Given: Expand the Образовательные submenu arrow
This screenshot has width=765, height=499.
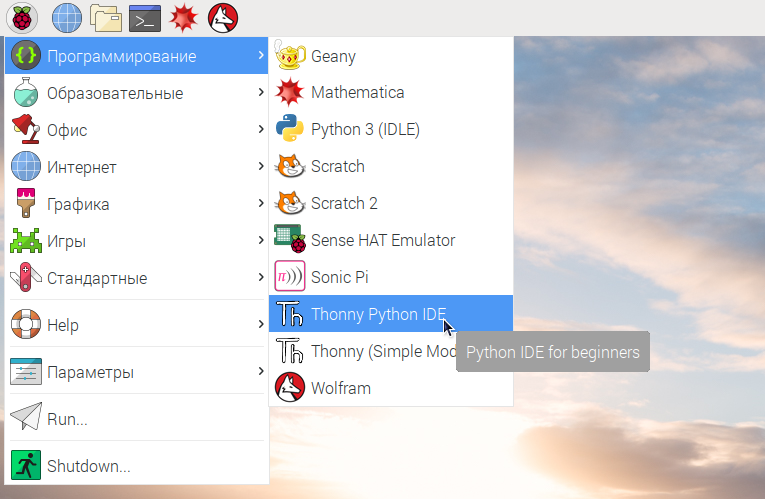Looking at the screenshot, I should 261,92.
